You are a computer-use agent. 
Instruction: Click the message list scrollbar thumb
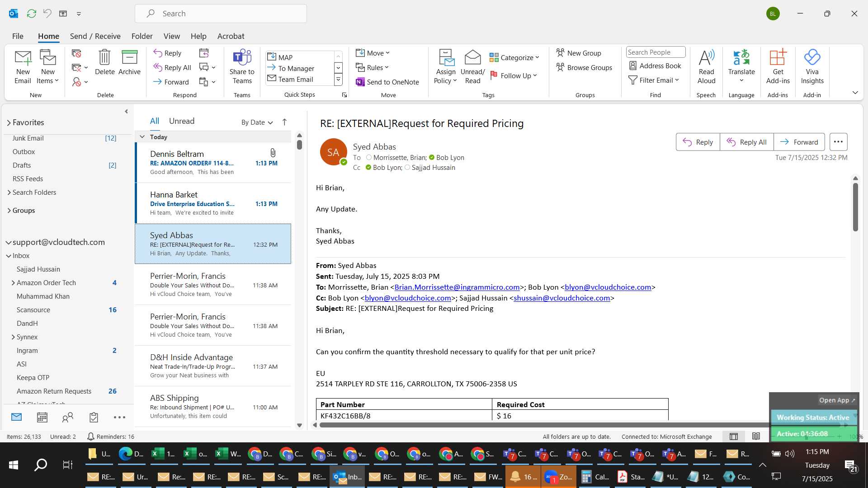299,145
